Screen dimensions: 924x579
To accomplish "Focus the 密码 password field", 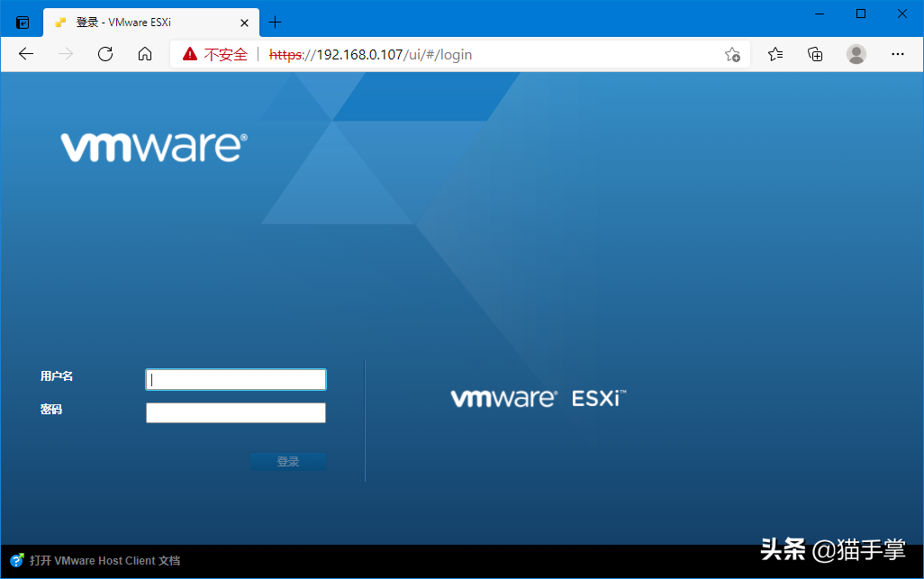I will tap(236, 412).
